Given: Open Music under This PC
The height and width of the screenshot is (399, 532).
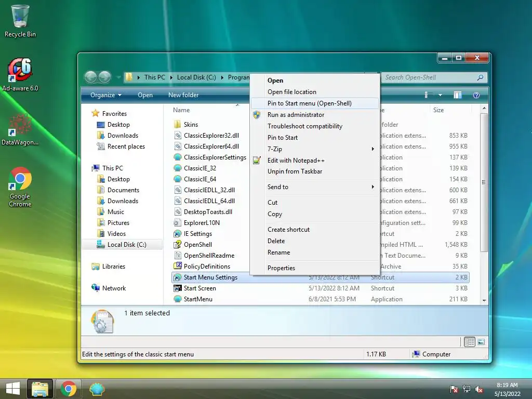Looking at the screenshot, I should click(x=111, y=212).
